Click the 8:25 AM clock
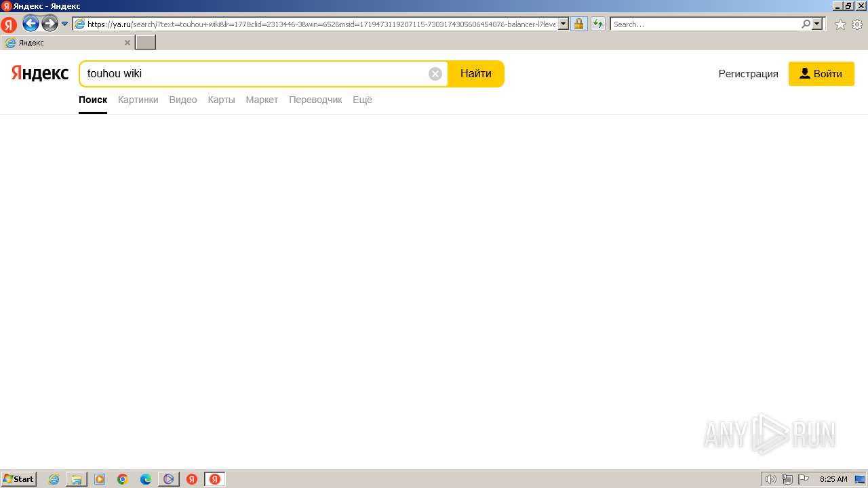This screenshot has height=488, width=868. 833,479
